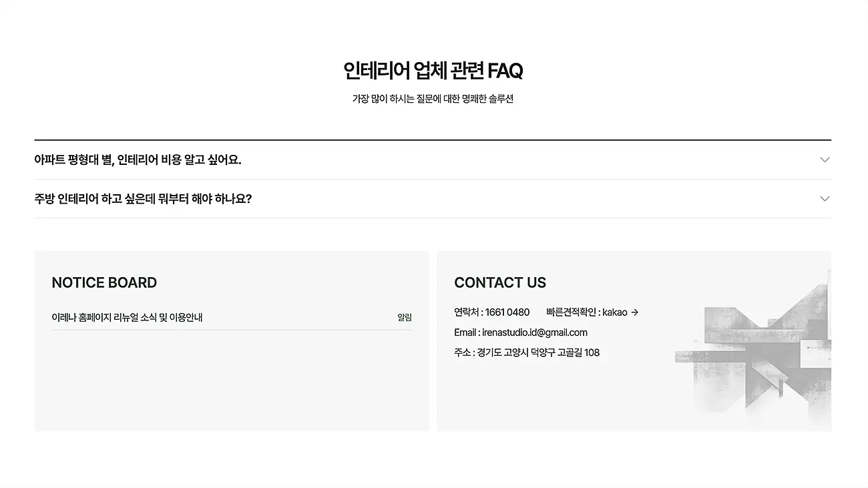The height and width of the screenshot is (488, 868).
Task: Click the 가장 많이 하시는 질문 subtitle
Action: point(433,99)
